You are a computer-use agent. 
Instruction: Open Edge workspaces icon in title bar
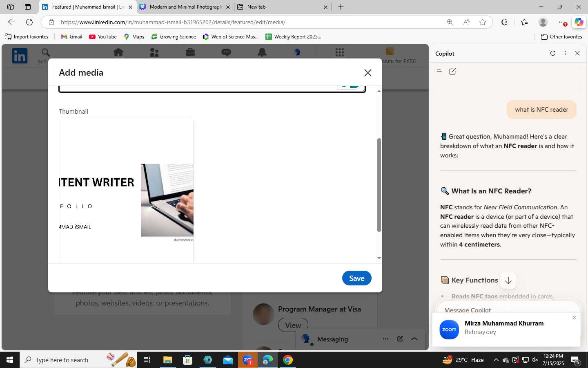point(11,7)
